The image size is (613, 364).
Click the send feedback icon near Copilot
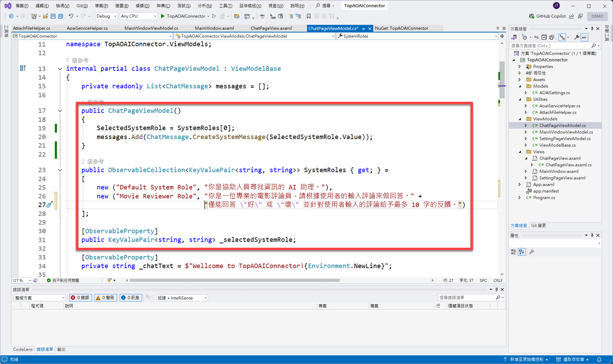[x=580, y=16]
